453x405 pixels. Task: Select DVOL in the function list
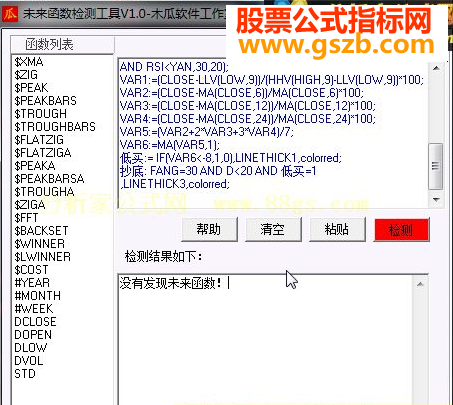click(29, 361)
